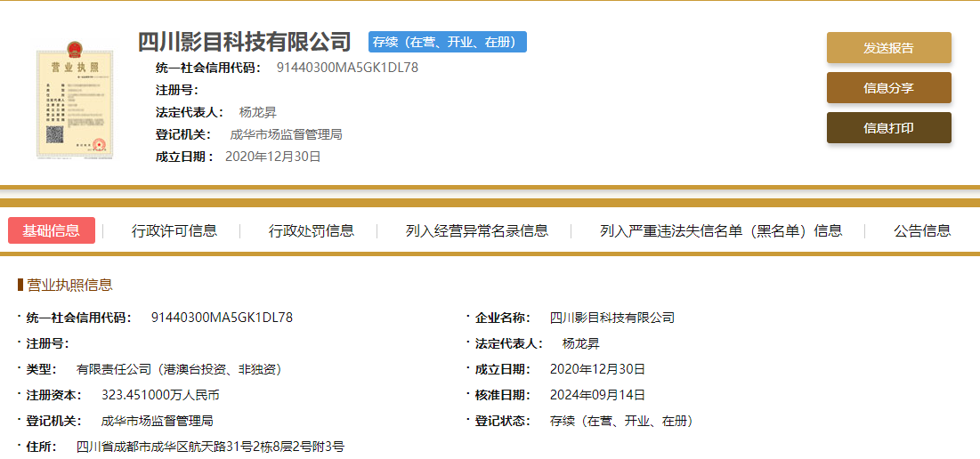Click the blue 存续（在营、开业、在册）status badge
This screenshot has height=459, width=980.
click(x=448, y=42)
